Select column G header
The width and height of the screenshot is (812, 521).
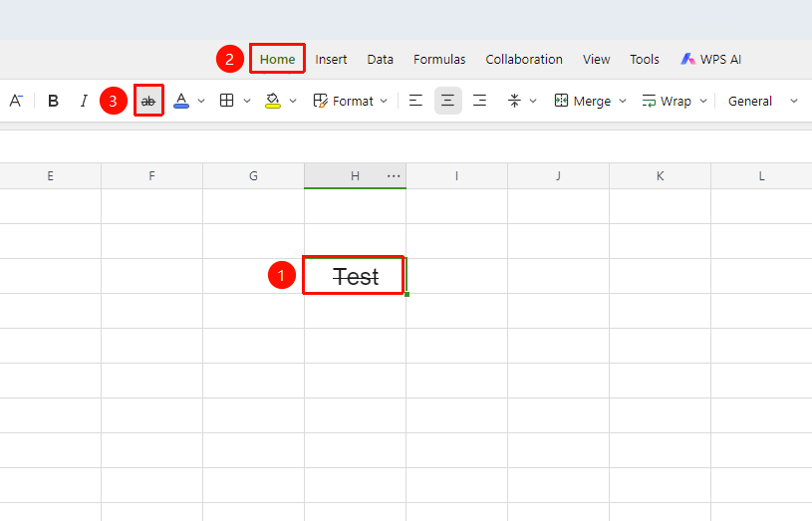(253, 176)
